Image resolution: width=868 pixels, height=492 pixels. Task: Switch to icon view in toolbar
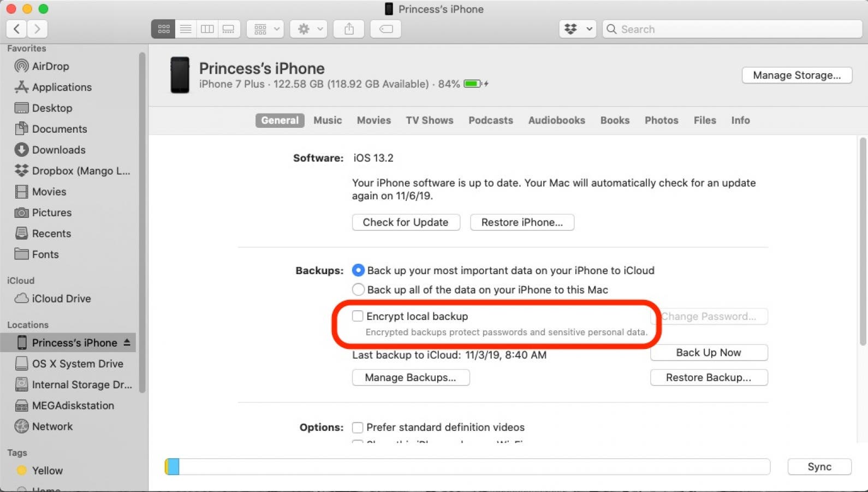[163, 29]
